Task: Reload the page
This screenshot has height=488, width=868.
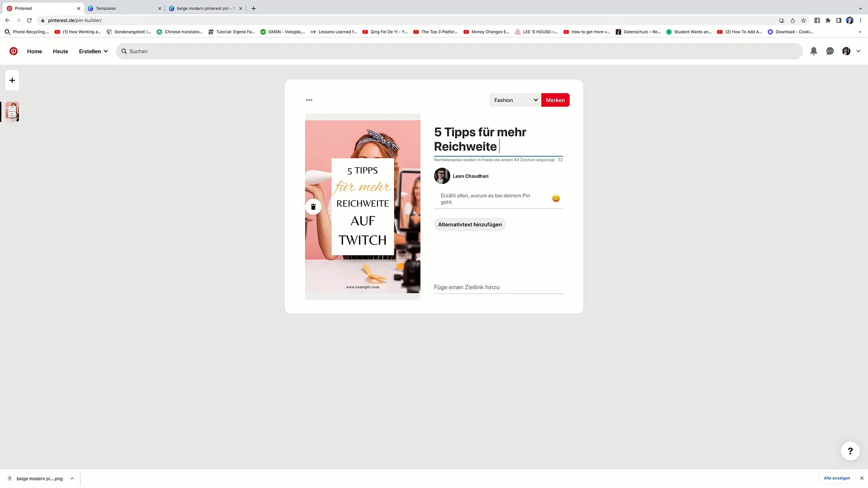Action: (29, 20)
